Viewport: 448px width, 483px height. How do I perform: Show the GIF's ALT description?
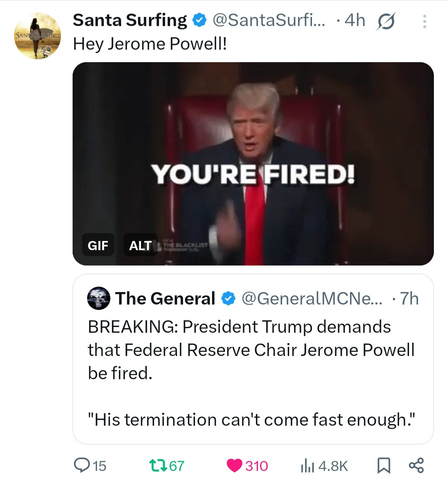pos(140,245)
